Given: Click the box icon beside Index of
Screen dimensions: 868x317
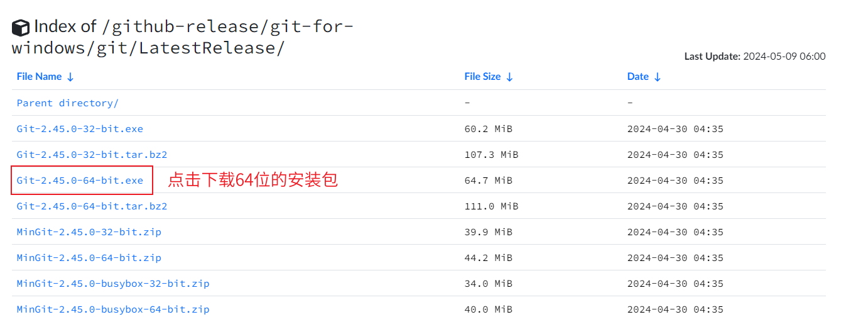Looking at the screenshot, I should [21, 28].
